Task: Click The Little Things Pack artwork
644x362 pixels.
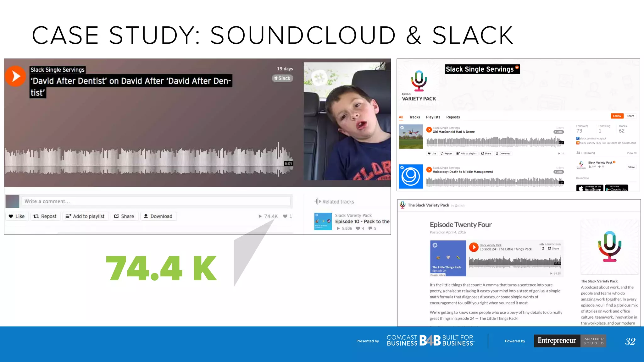Action: click(448, 258)
